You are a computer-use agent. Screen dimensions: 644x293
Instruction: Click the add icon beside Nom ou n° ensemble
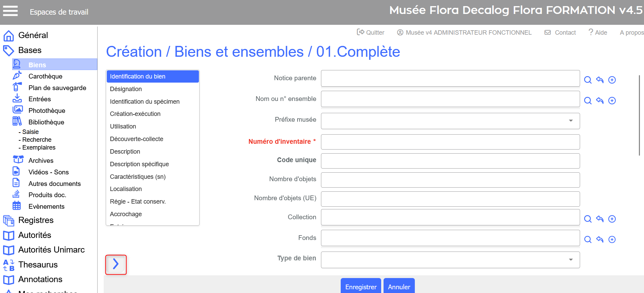coord(612,101)
